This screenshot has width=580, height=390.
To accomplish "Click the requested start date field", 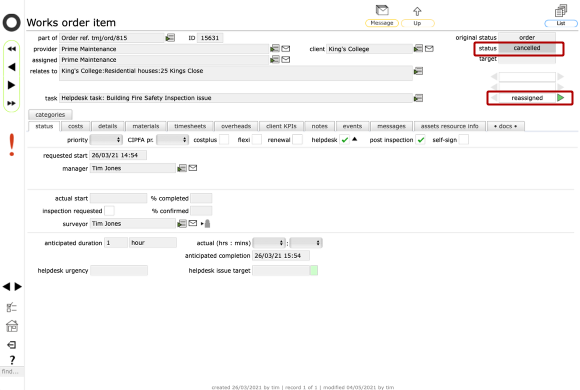I will [x=118, y=155].
